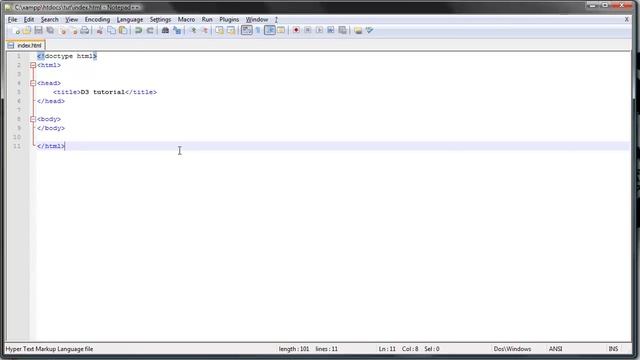
Task: Toggle synchronize horizontal scrolling
Action: (231, 31)
